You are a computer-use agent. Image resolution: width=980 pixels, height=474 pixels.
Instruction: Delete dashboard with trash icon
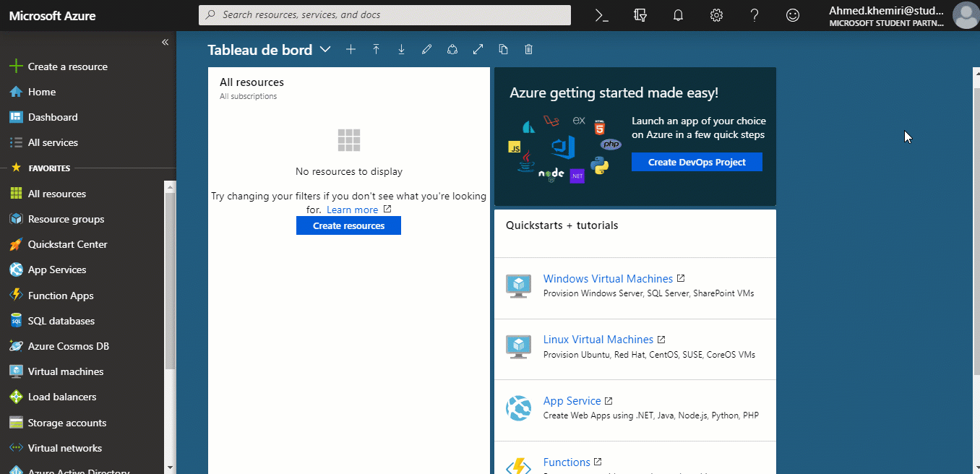[528, 49]
